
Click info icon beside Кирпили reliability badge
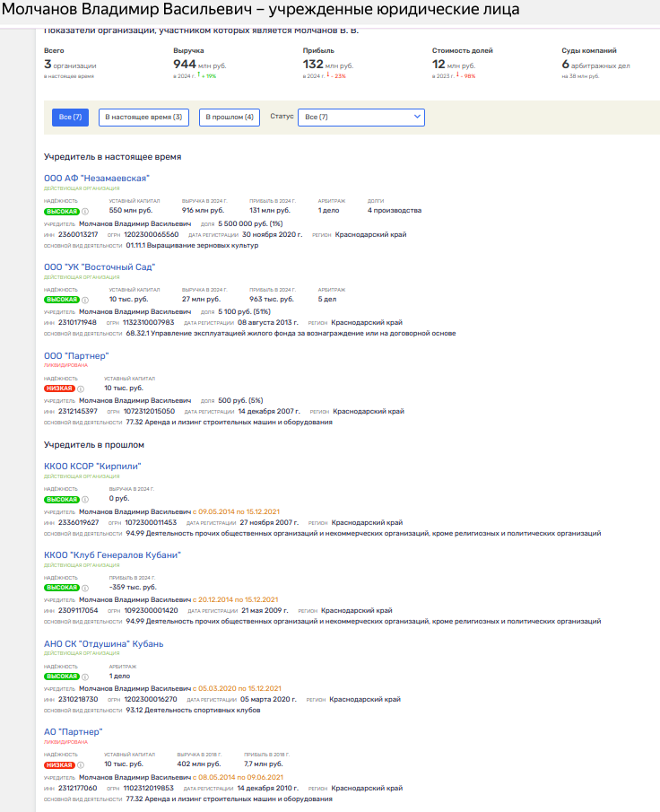point(85,500)
